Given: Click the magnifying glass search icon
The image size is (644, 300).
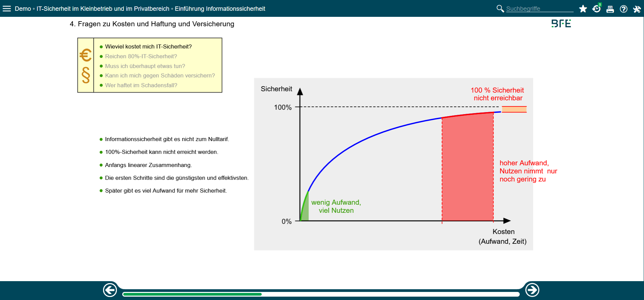Looking at the screenshot, I should (x=500, y=9).
